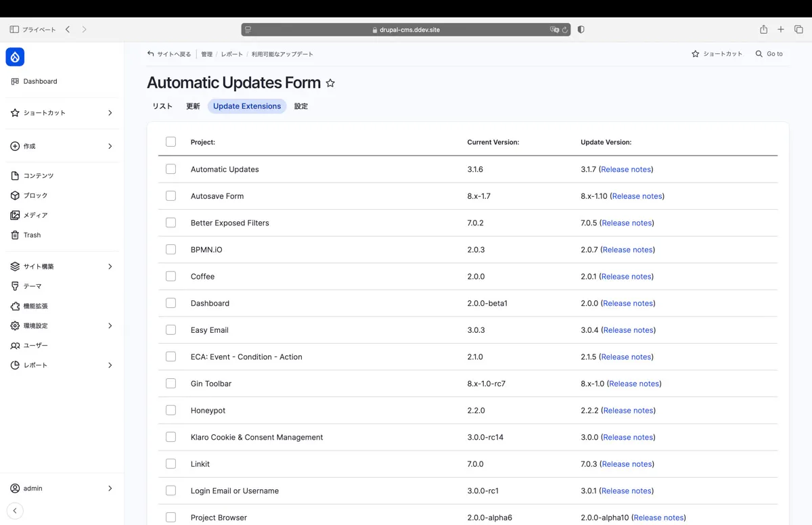Collapse the sidebar with the arrow button
The width and height of the screenshot is (812, 525).
(x=15, y=511)
